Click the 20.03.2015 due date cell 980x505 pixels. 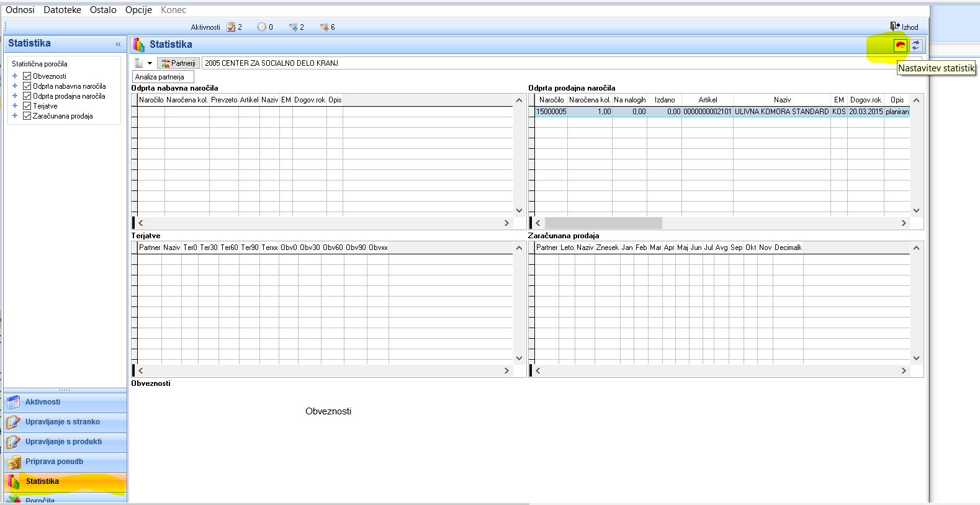[x=866, y=112]
